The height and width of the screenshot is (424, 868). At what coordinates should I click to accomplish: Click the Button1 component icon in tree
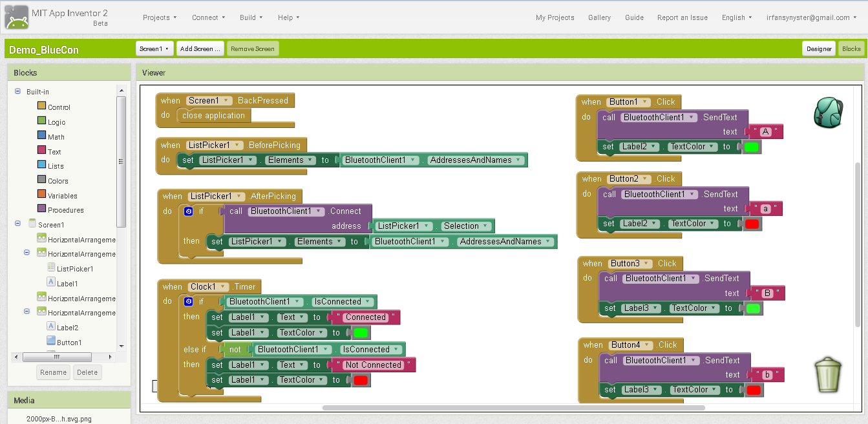51,341
